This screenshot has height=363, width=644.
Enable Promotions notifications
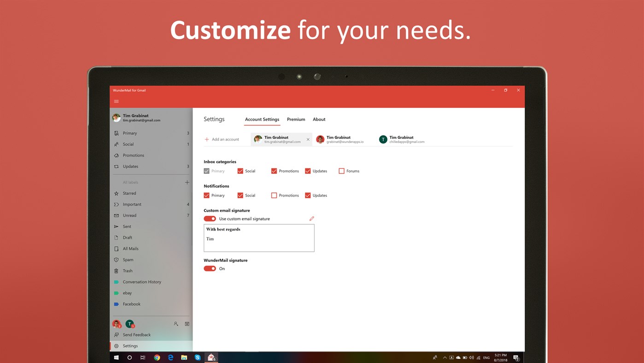click(x=274, y=195)
